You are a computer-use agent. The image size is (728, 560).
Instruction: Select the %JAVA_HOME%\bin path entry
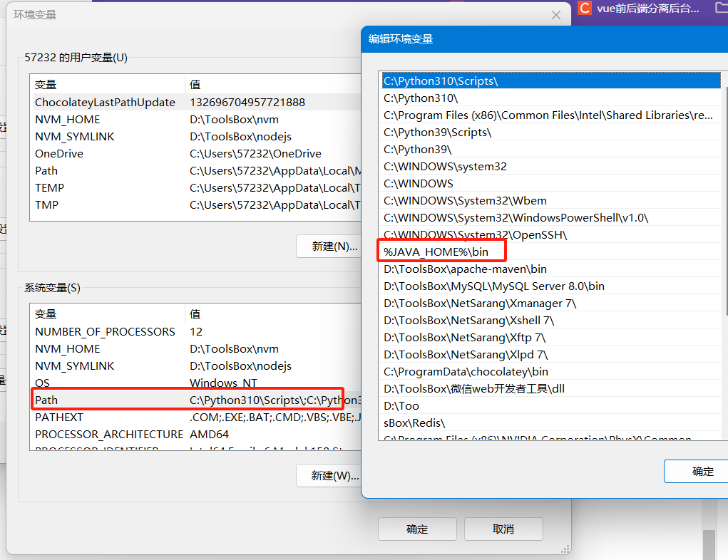coord(436,252)
